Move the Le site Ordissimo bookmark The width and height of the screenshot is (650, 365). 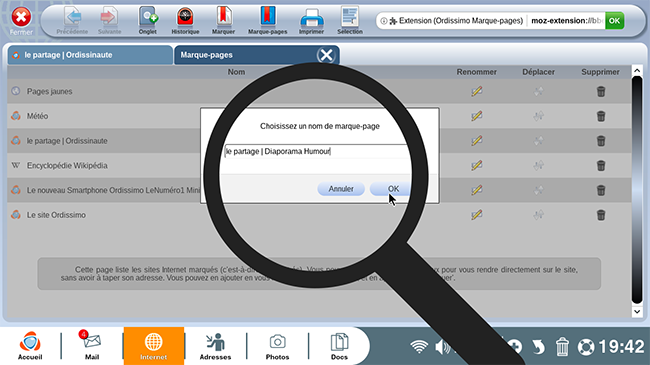pos(538,215)
